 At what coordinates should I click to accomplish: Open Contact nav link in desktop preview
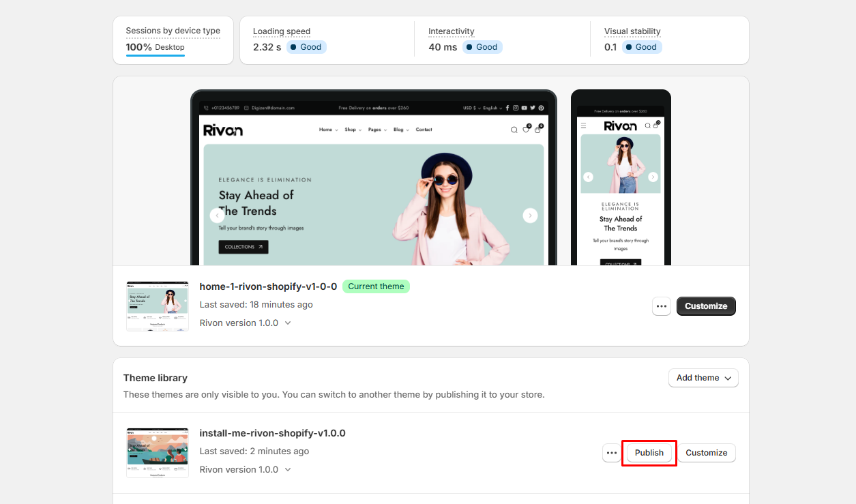point(424,130)
